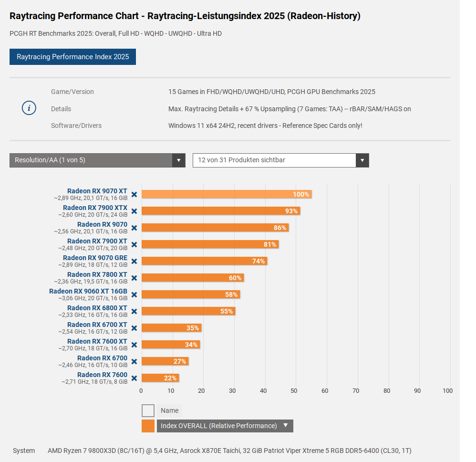Open the Radeon RX 6700 XT link
The image size is (476, 462).
point(97,325)
